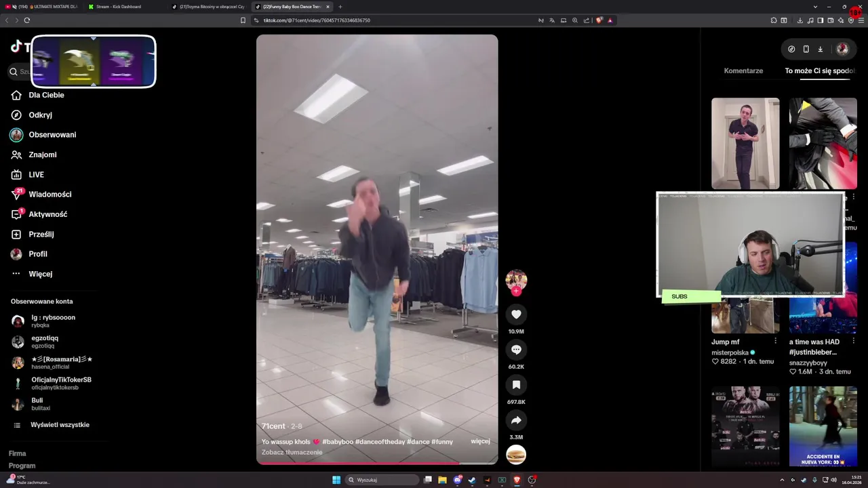Screen dimensions: 868x488
Task: Open Dla Ciebie home feed
Action: pos(46,95)
